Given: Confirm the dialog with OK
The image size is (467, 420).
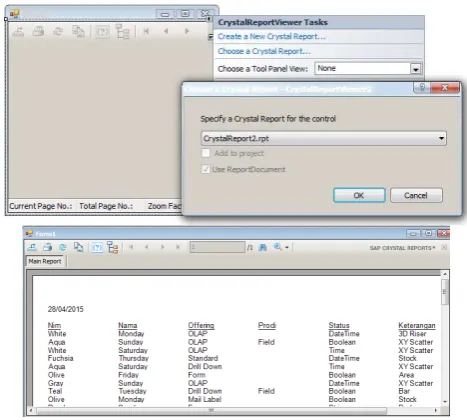Looking at the screenshot, I should (359, 195).
